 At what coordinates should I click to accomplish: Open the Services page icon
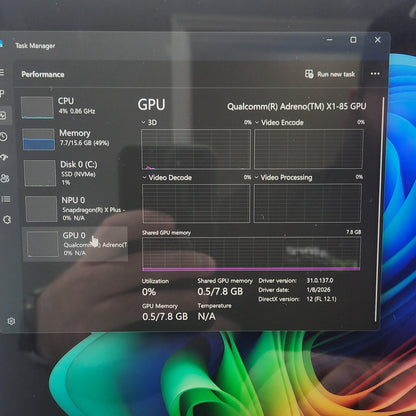pyautogui.click(x=7, y=220)
